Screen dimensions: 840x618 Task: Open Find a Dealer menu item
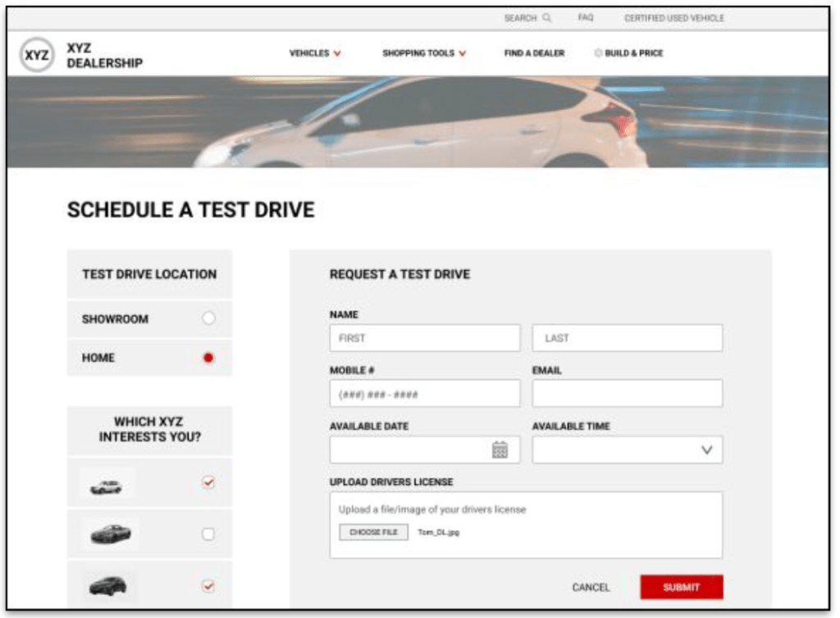click(534, 53)
